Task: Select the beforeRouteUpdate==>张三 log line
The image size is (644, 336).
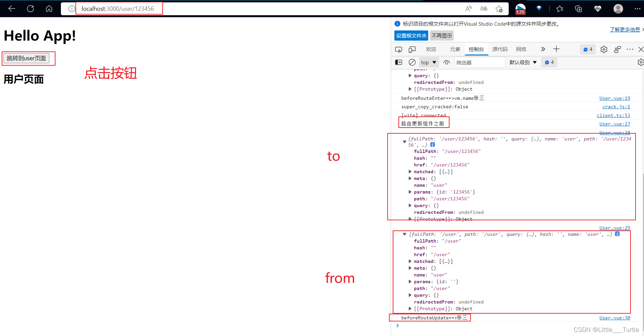Action: [434, 318]
